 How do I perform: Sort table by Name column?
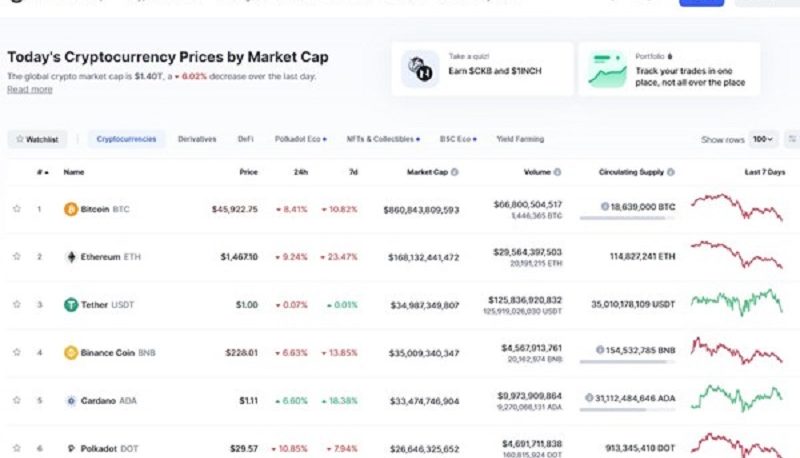click(74, 172)
